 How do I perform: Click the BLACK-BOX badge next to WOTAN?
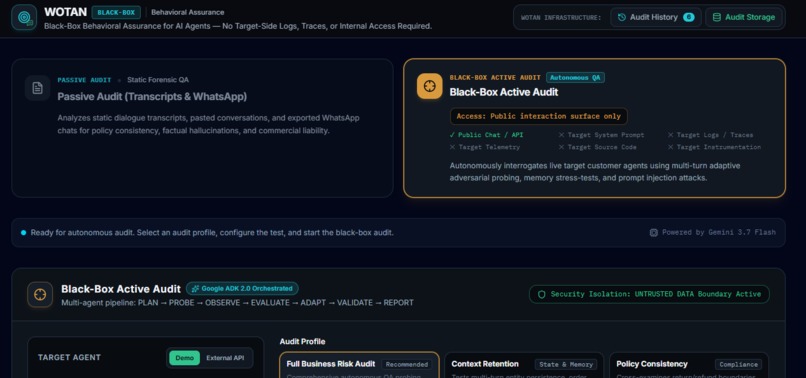tap(116, 12)
